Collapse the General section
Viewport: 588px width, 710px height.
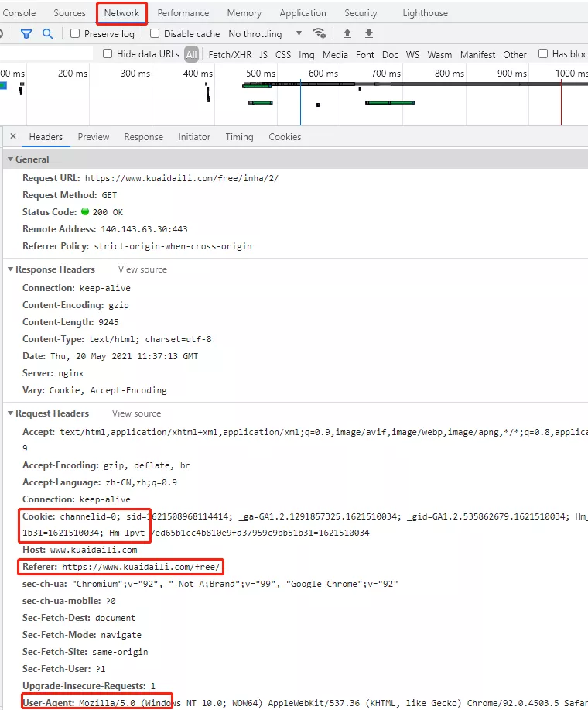click(10, 159)
